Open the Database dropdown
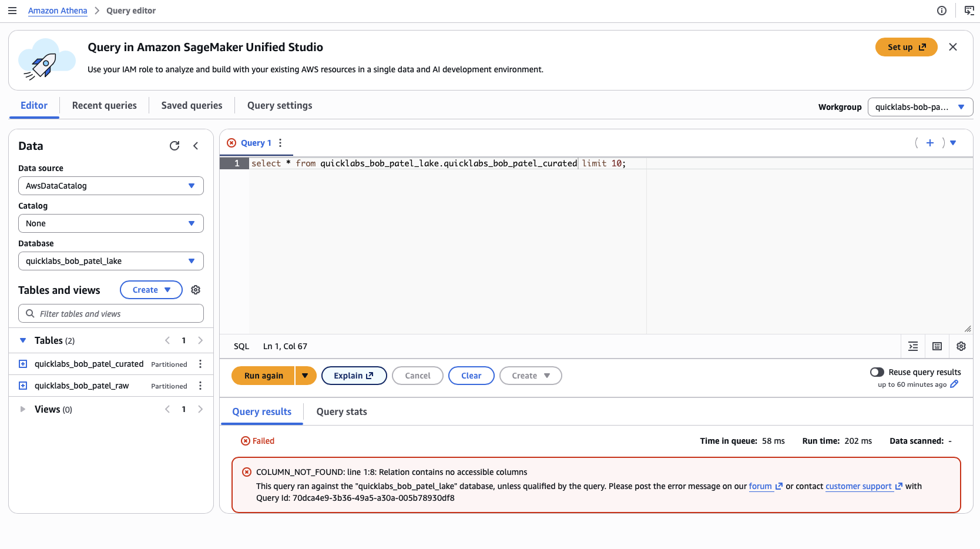Screen dimensions: 980x549 pyautogui.click(x=111, y=261)
